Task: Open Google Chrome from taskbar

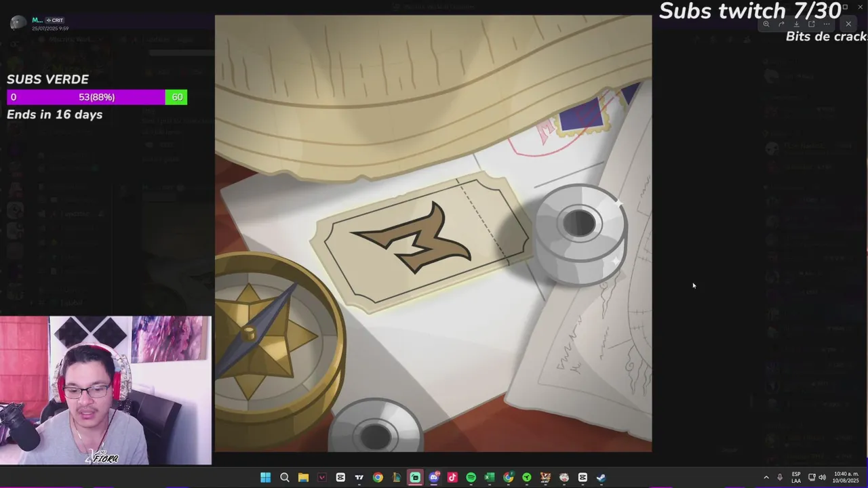Action: [x=378, y=478]
